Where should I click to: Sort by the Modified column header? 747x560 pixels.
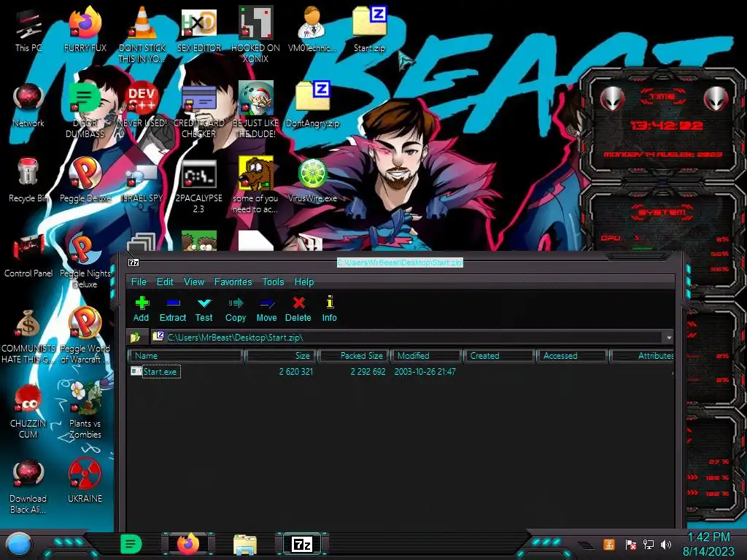pos(426,356)
